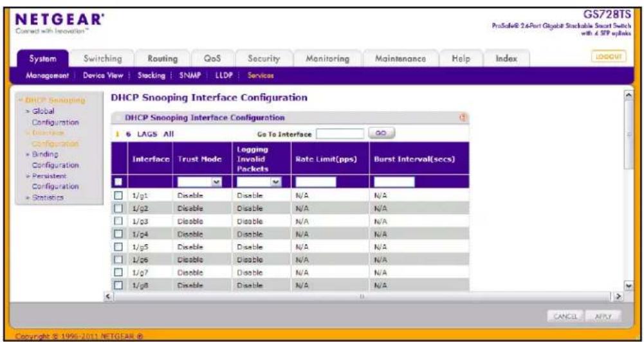644x342 pixels.
Task: Select the Services submenu
Action: tap(260, 76)
